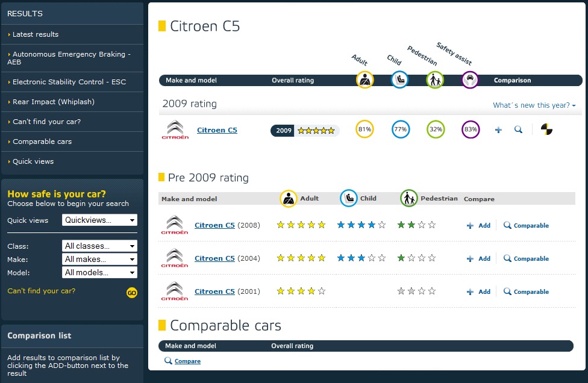The width and height of the screenshot is (588, 383).
Task: Click the Compare link under Comparable cars
Action: 187,361
